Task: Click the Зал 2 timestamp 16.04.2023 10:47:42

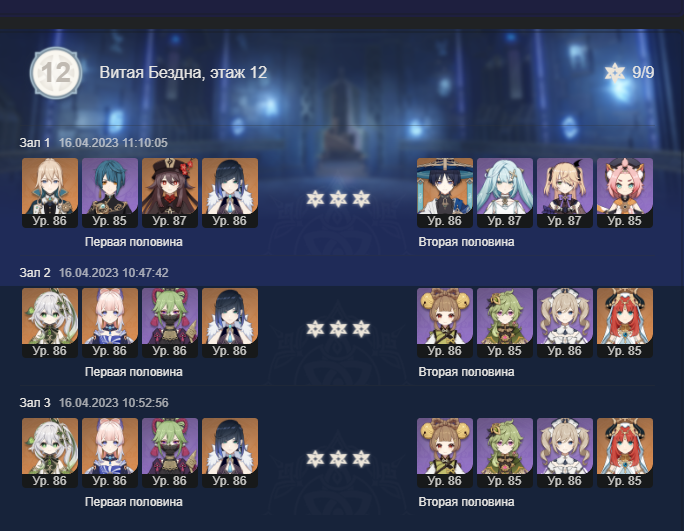Action: [113, 273]
